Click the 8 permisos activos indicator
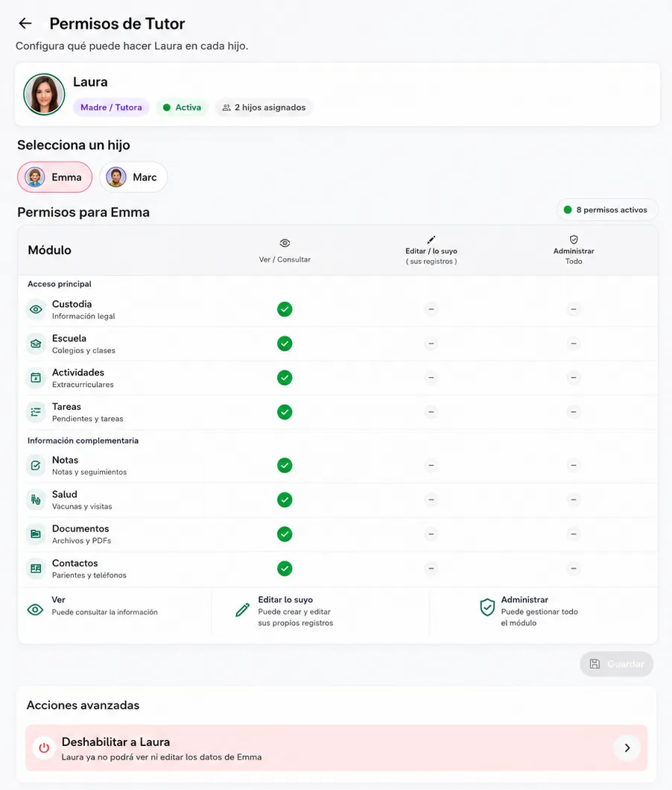The width and height of the screenshot is (672, 790). coord(607,210)
